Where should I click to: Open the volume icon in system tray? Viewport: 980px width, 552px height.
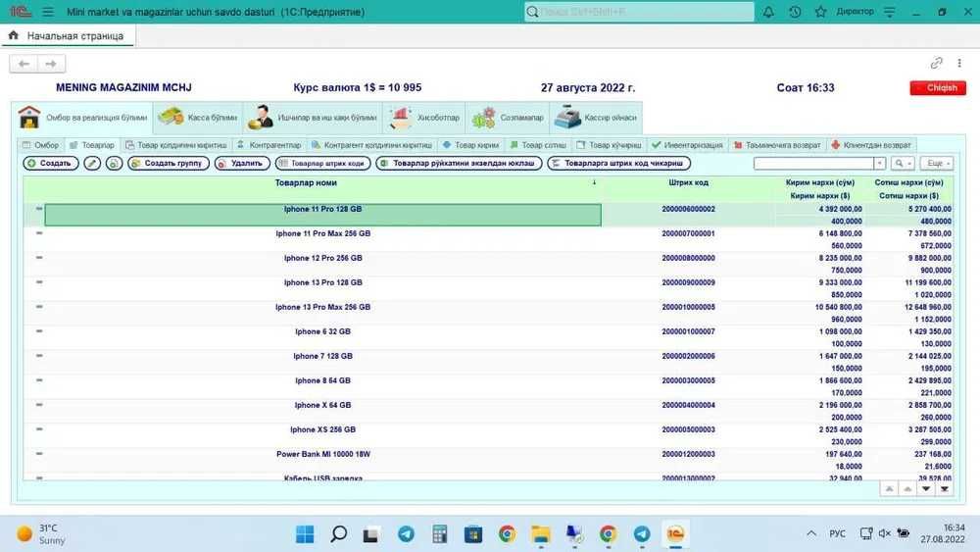[x=884, y=533]
